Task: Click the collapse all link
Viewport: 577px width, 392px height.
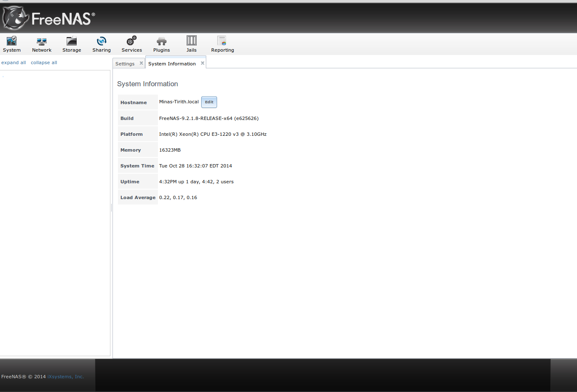Action: click(44, 62)
